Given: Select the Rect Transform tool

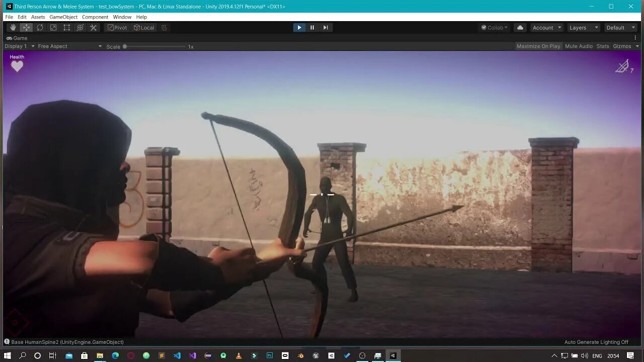Looking at the screenshot, I should click(66, 28).
